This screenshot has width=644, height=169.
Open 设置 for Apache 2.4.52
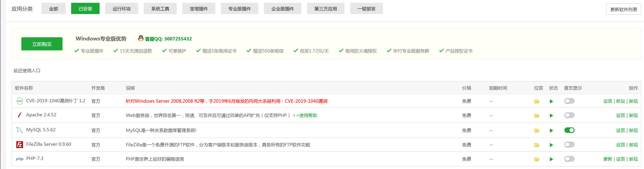620,115
